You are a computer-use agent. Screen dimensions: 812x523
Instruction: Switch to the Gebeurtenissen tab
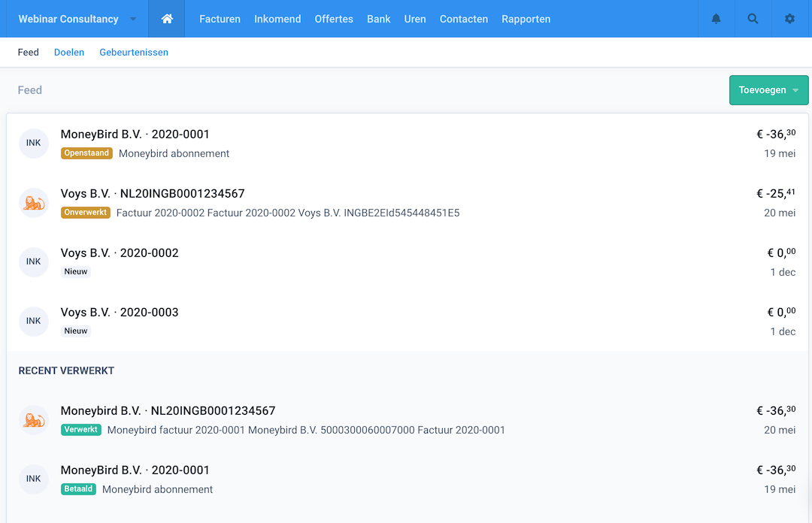pos(134,53)
